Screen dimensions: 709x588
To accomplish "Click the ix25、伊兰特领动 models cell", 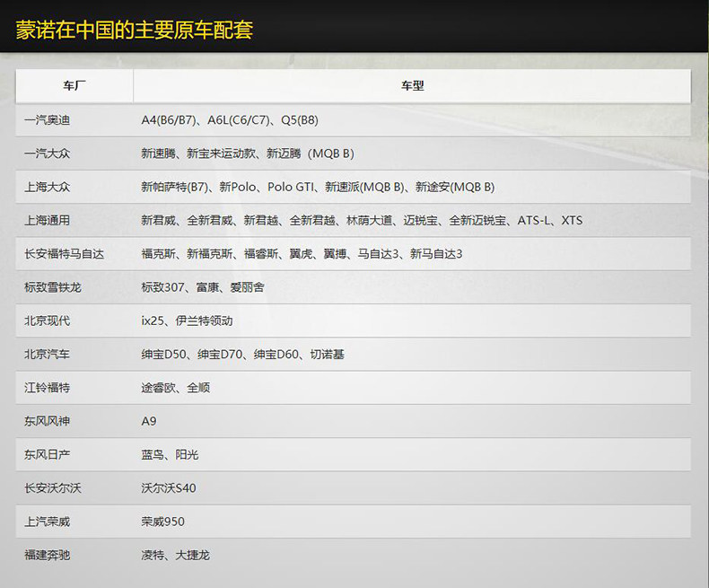I will [412, 321].
